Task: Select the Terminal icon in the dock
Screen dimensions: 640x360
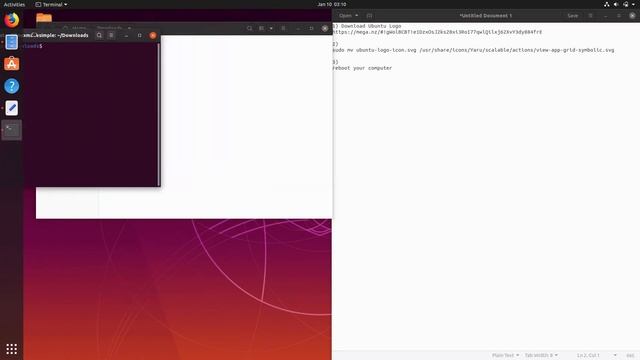Action: pos(11,130)
